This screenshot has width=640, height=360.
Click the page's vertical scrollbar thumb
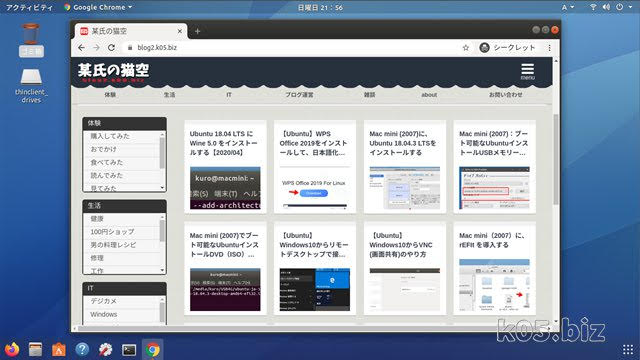[x=556, y=159]
